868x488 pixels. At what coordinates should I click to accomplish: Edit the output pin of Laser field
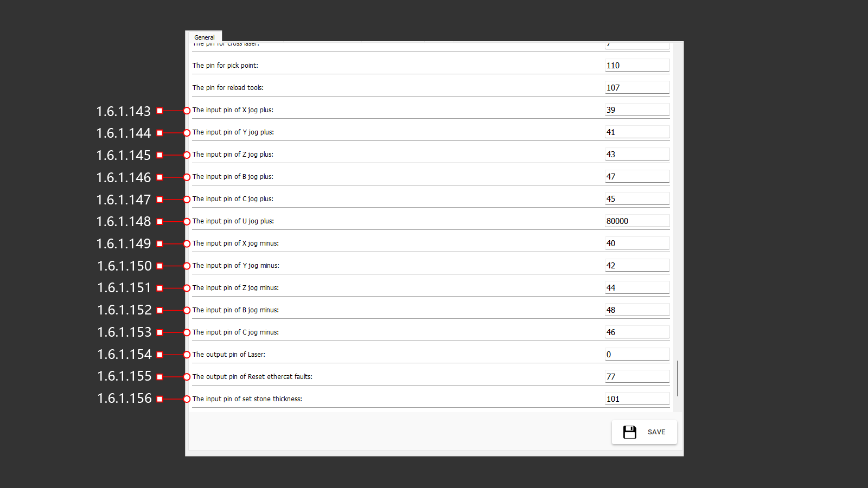[636, 355]
